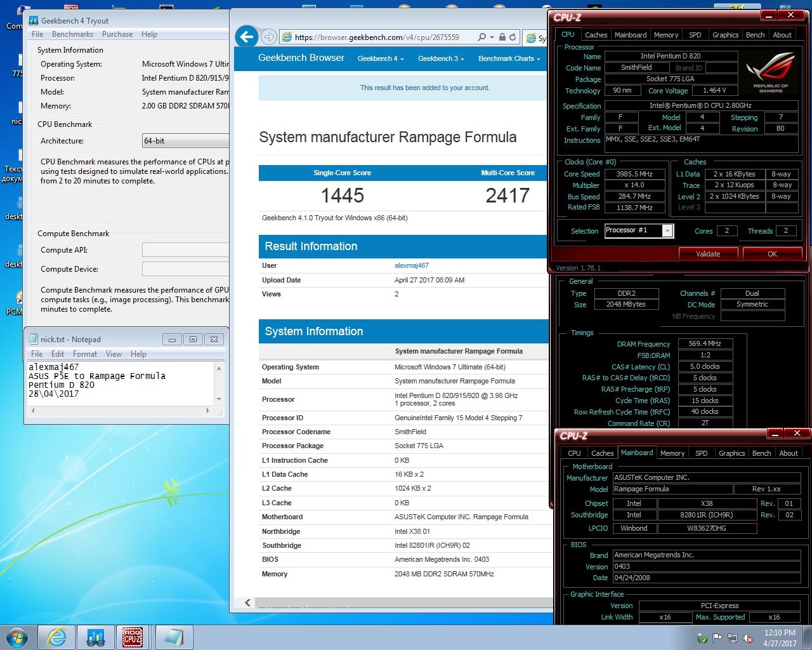Click the Single-Core Score 1445
This screenshot has width=812, height=650.
pyautogui.click(x=343, y=196)
